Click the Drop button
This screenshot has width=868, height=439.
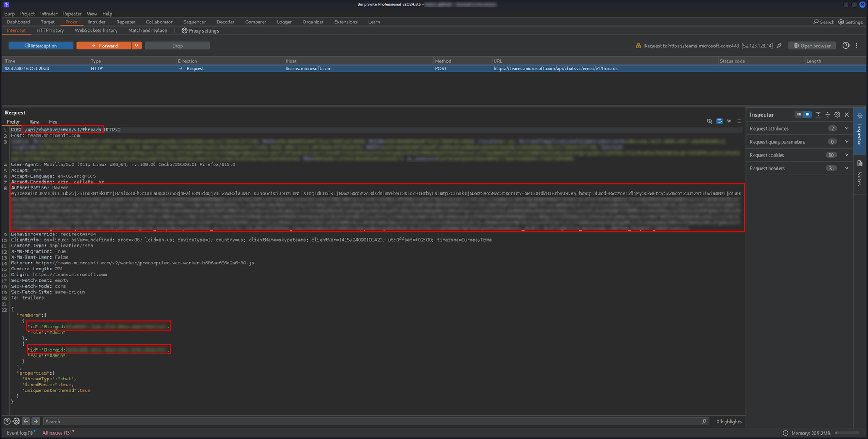point(177,46)
